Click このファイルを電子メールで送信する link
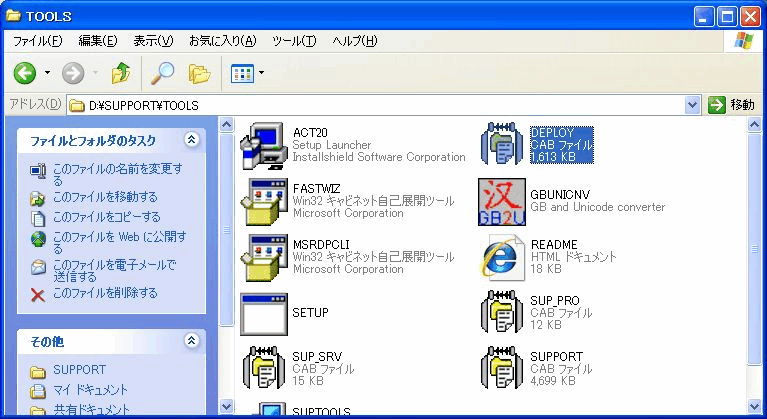The height and width of the screenshot is (419, 767). 114,271
